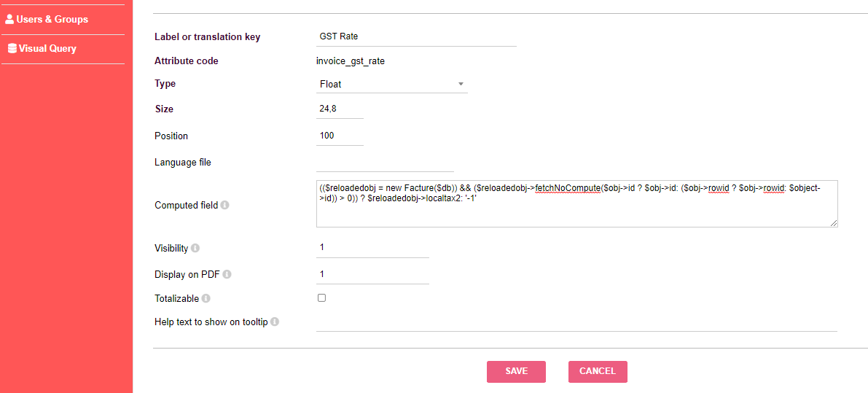
Task: Click info icon beside Help text label
Action: [275, 321]
